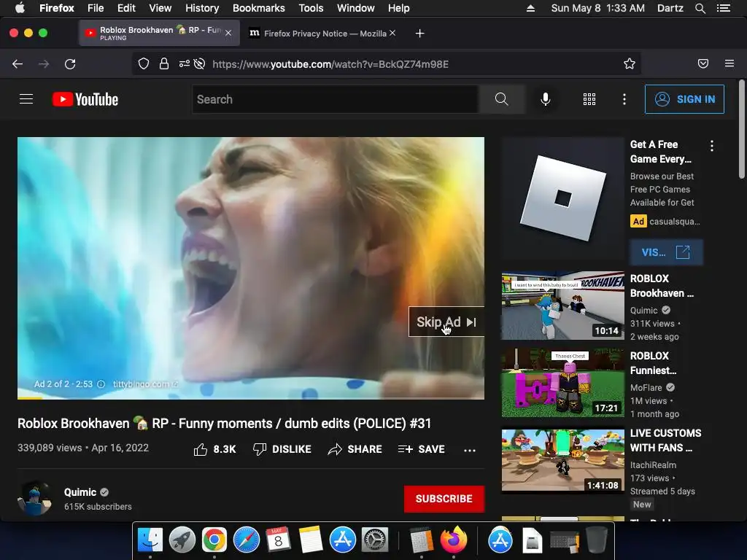Play ROBLOX Brookhaven video 10:14 thumbnail
The height and width of the screenshot is (560, 747).
[562, 306]
